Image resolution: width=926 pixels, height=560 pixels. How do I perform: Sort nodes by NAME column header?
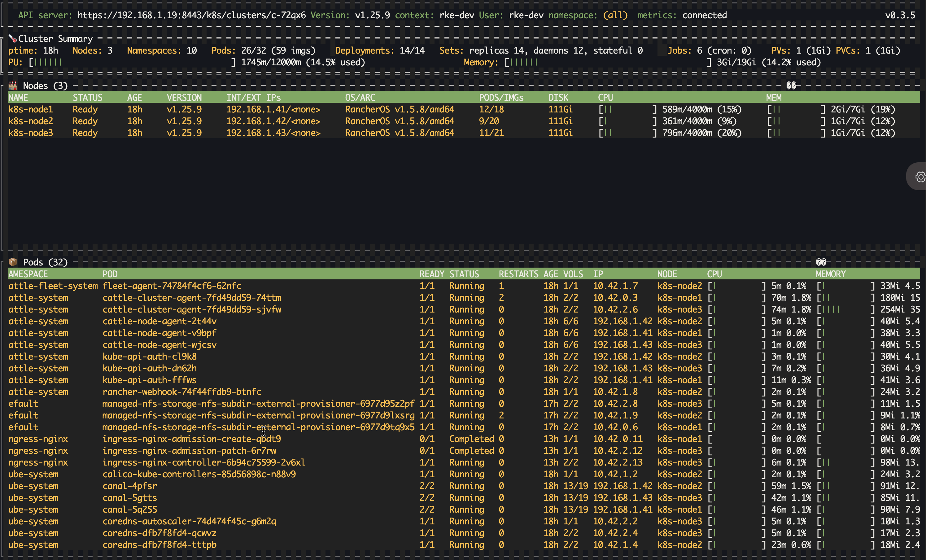pyautogui.click(x=18, y=98)
